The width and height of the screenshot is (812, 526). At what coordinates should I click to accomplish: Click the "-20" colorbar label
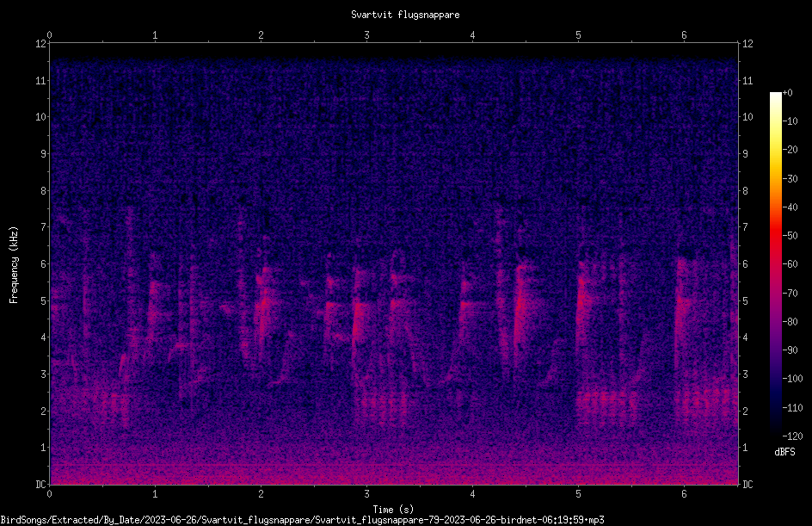(x=790, y=150)
